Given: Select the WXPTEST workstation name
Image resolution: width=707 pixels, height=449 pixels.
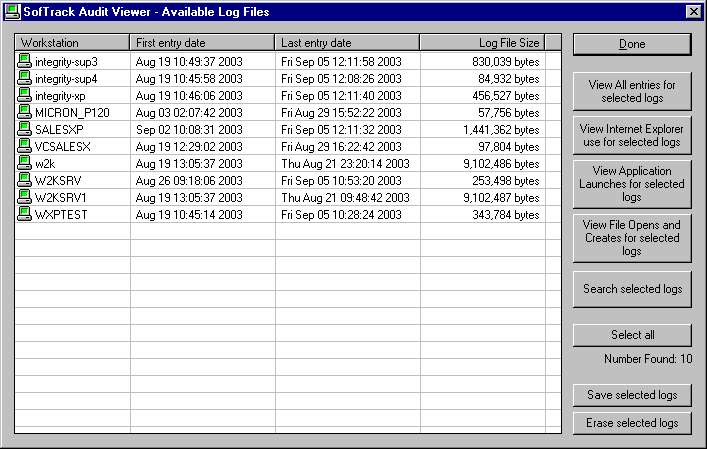Looking at the screenshot, I should tap(61, 215).
